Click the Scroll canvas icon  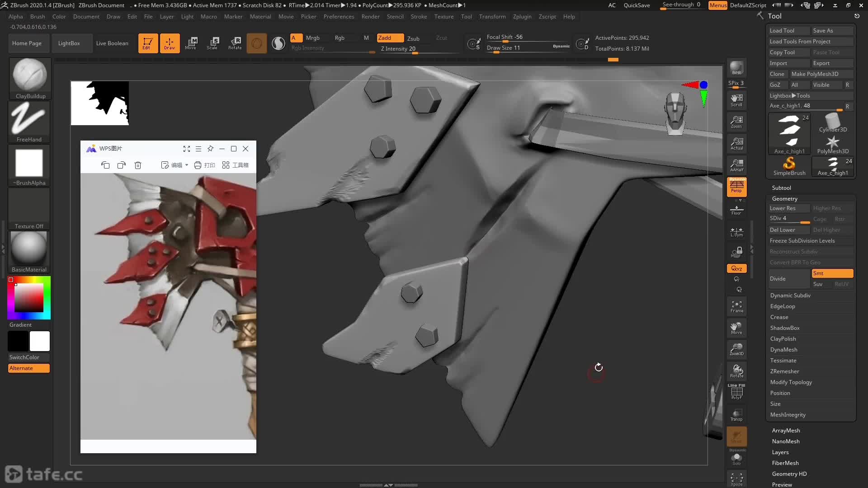tap(736, 100)
